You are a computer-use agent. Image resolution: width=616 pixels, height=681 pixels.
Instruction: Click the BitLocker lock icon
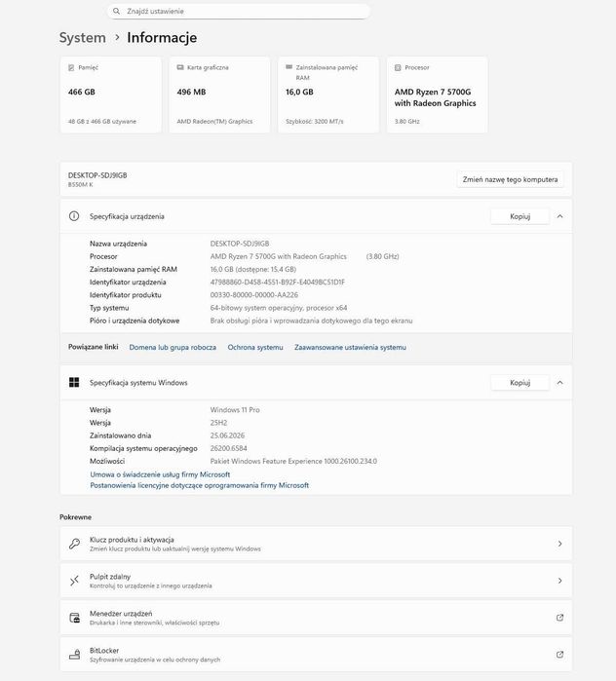point(74,655)
